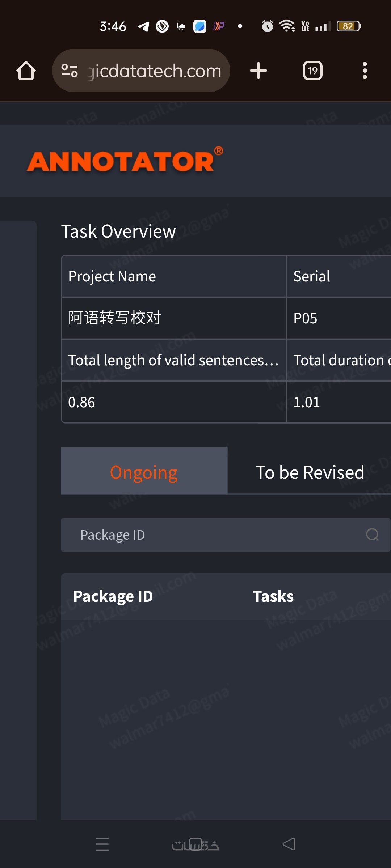The width and height of the screenshot is (391, 868).
Task: Tap the battery indicator in status bar
Action: [348, 26]
